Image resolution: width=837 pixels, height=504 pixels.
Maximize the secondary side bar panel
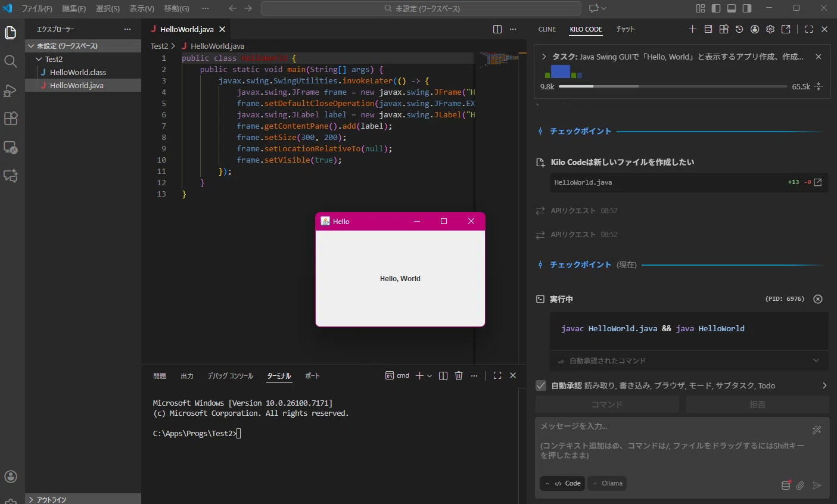(809, 29)
